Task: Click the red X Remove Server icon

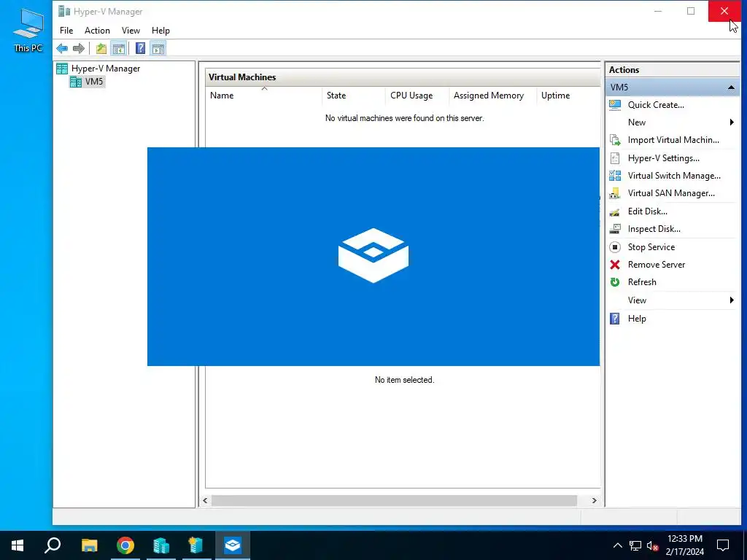Action: pyautogui.click(x=615, y=265)
